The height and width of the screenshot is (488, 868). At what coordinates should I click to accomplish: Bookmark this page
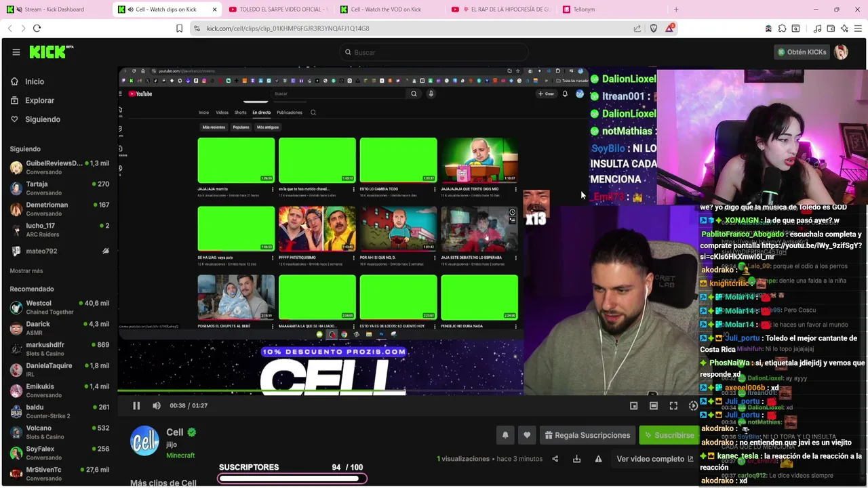click(179, 28)
